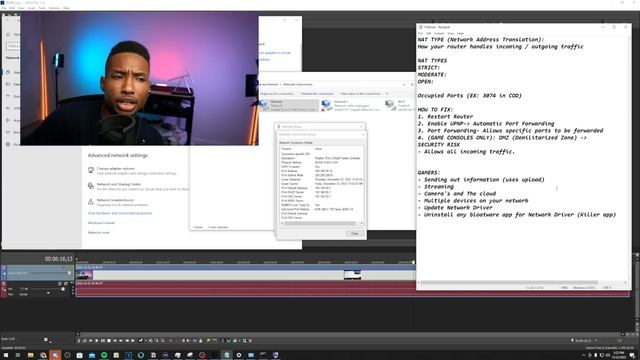Step forward with the Next Frame button

(x=133, y=340)
